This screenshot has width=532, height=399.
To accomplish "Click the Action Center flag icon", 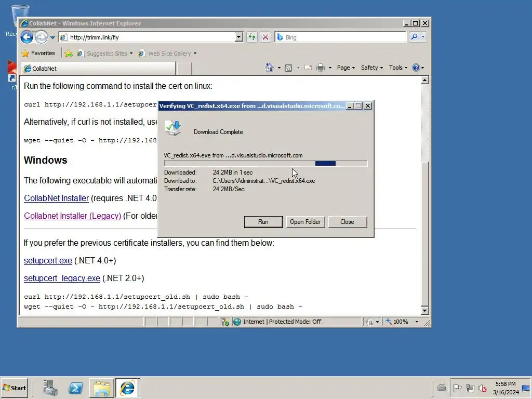I will click(457, 388).
